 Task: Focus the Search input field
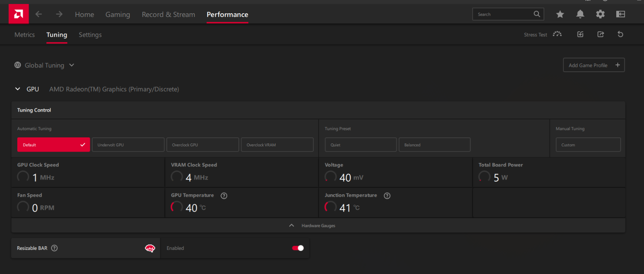[x=508, y=14]
